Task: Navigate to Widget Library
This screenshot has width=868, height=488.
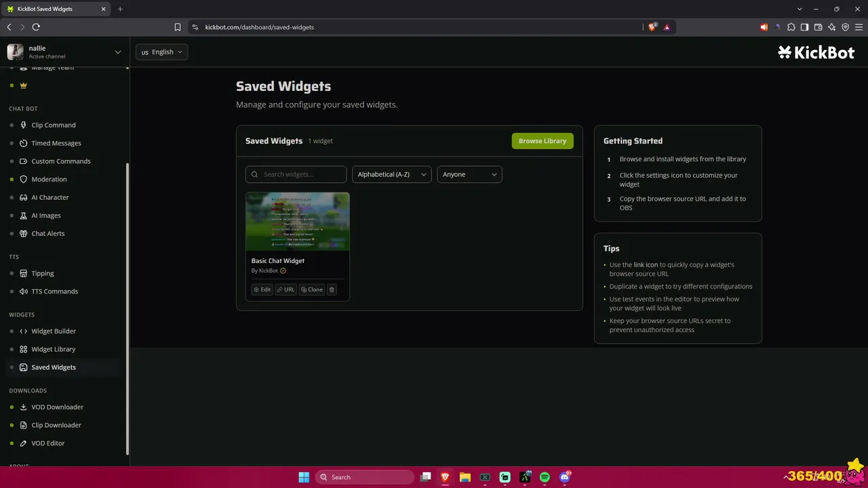Action: [54, 349]
